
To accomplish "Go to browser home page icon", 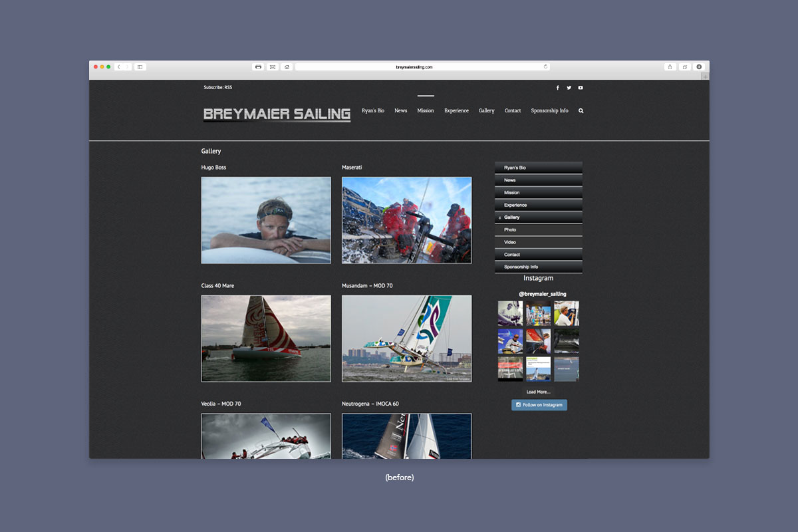I will coord(287,67).
